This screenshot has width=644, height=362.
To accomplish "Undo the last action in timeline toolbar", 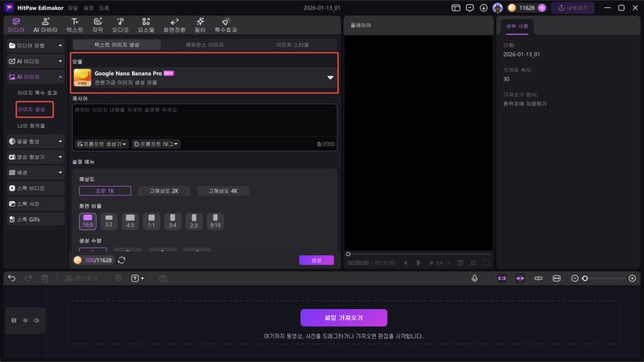I will (12, 278).
